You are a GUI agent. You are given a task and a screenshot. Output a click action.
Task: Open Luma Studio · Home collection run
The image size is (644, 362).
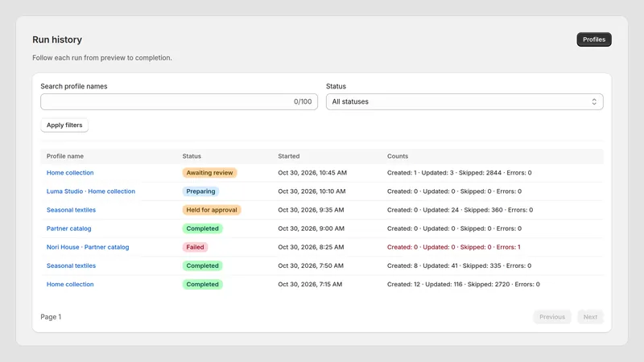(91, 191)
